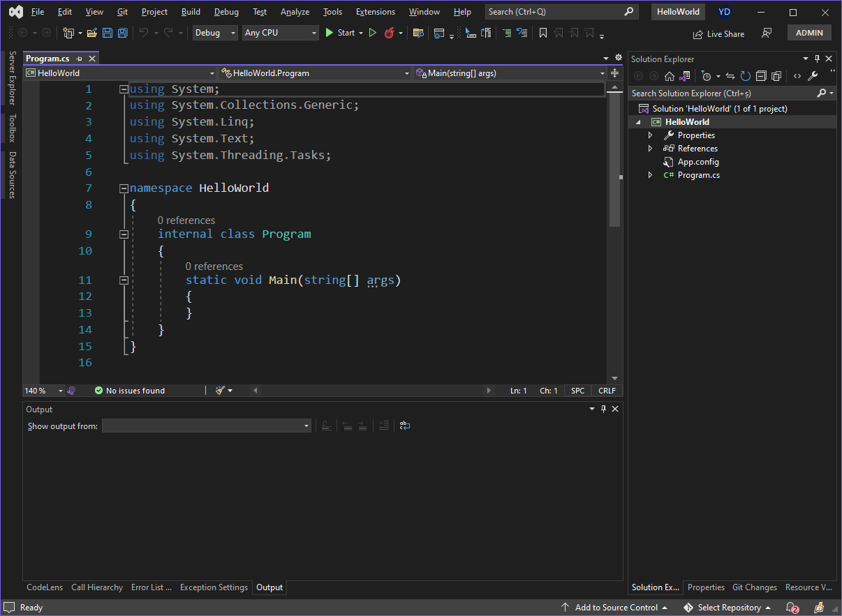
Task: Collapse the namespace HelloWorld code block
Action: 124,188
